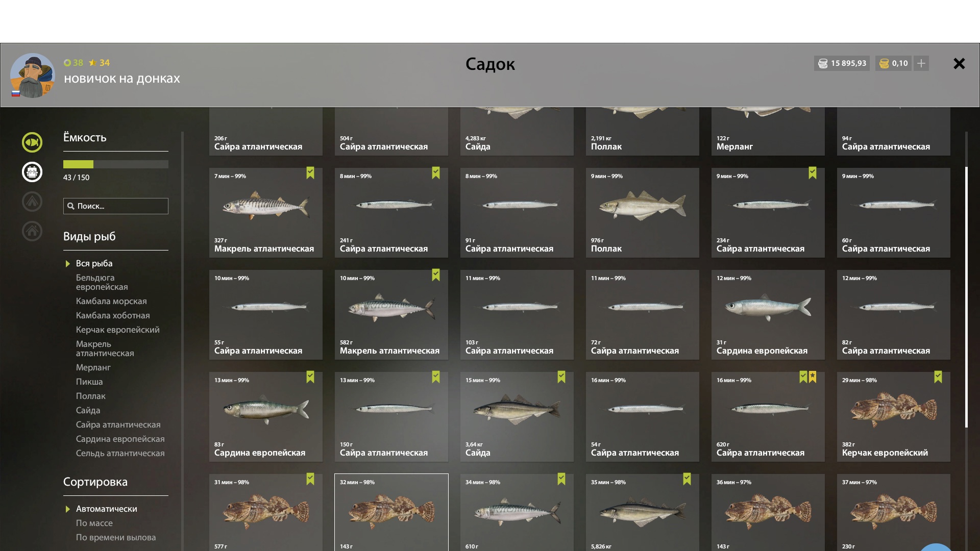Image resolution: width=980 pixels, height=551 pixels.
Task: Open the player avatar profile picture
Action: point(32,76)
